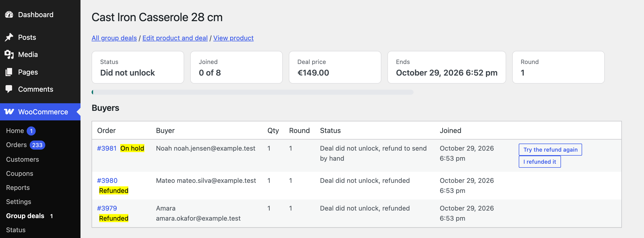Click the Joined 0 of 8 card
The image size is (644, 238).
point(236,67)
